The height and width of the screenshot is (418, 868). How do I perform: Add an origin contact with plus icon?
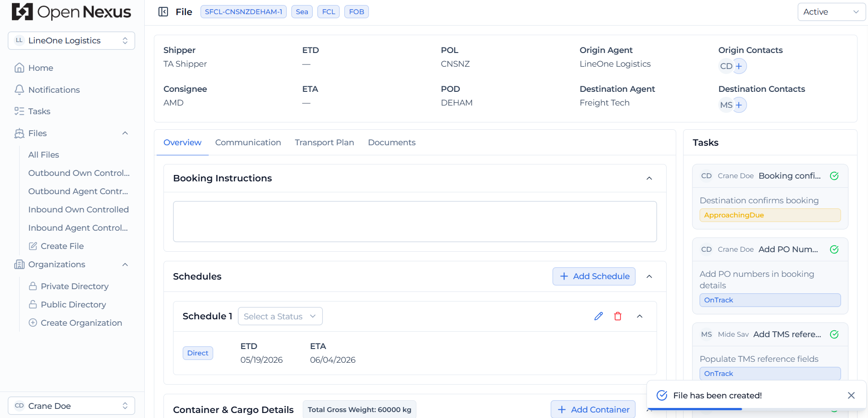point(739,66)
